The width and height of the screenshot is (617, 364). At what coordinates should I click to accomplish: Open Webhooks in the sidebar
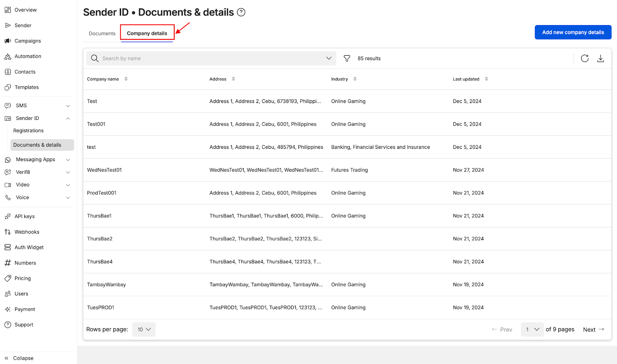[x=27, y=232]
